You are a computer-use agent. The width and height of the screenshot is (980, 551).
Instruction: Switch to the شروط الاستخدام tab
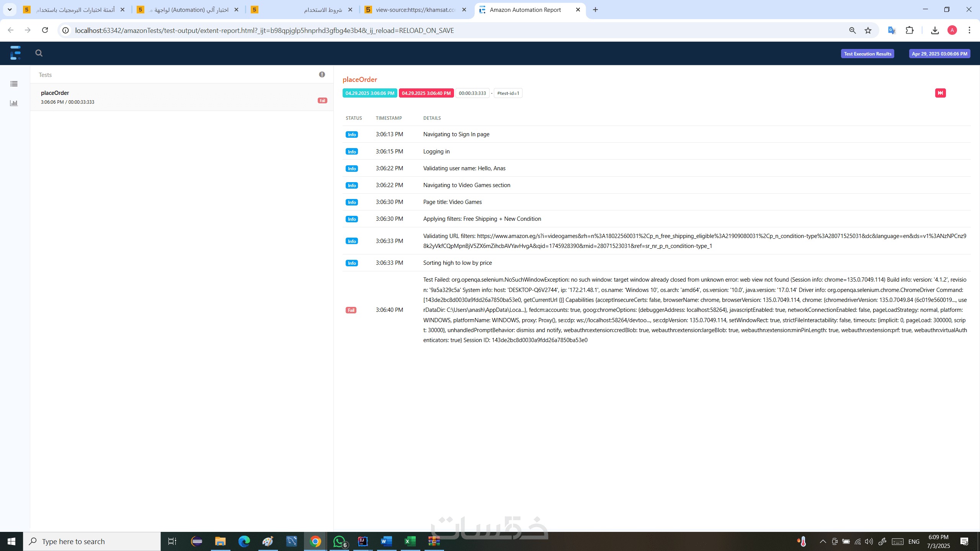tap(323, 10)
